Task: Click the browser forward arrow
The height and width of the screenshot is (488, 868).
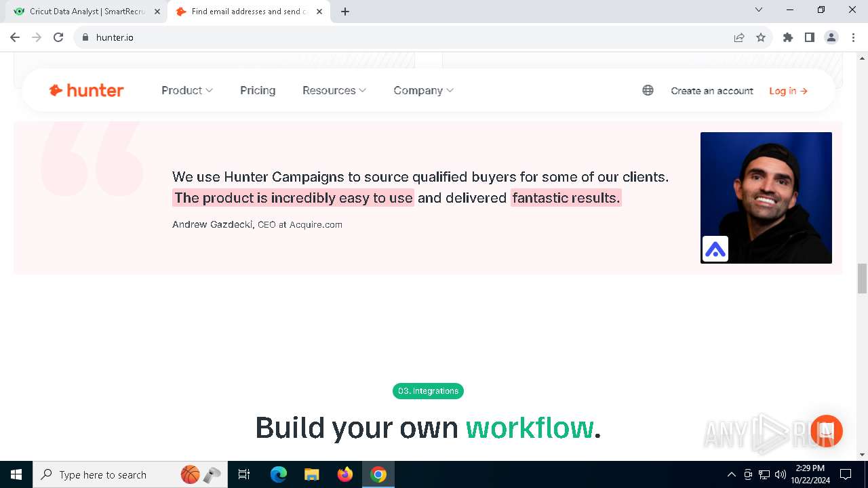Action: tap(37, 37)
